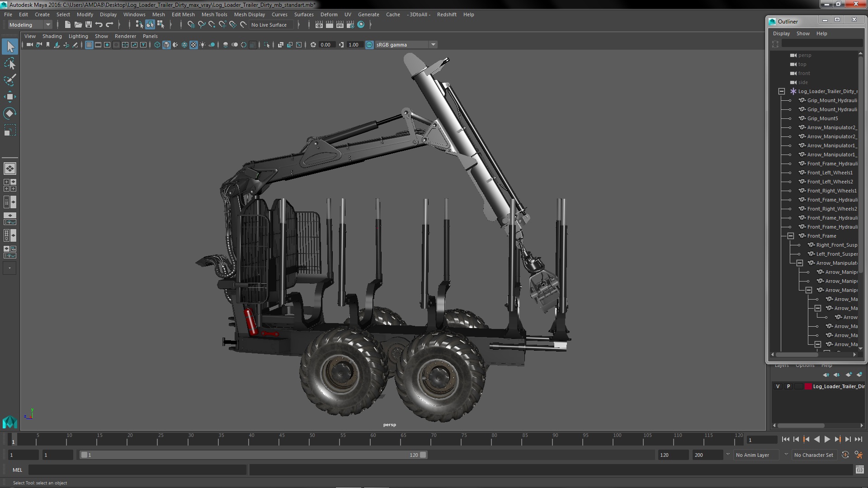Select Grip_Mount5 in Outliner
The image size is (868, 488).
[822, 118]
